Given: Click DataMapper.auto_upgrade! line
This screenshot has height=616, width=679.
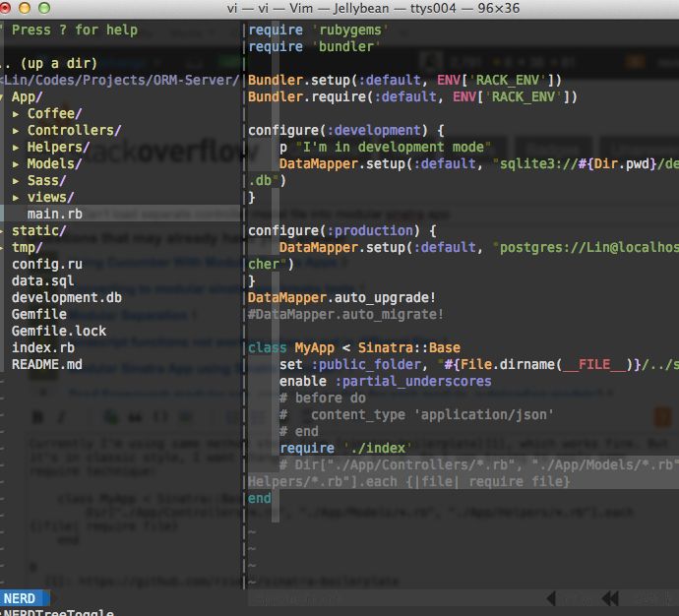Looking at the screenshot, I should 341,298.
